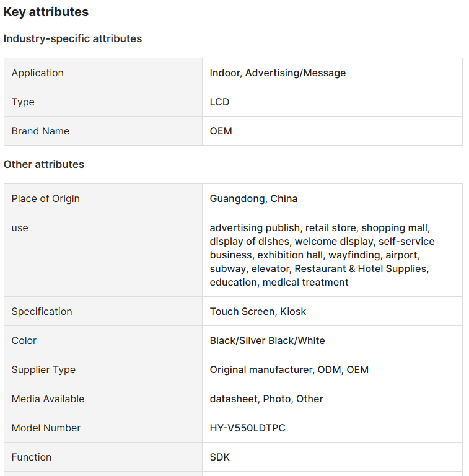469x476 pixels.
Task: Click the HY-V550LDTPC model number
Action: point(247,428)
